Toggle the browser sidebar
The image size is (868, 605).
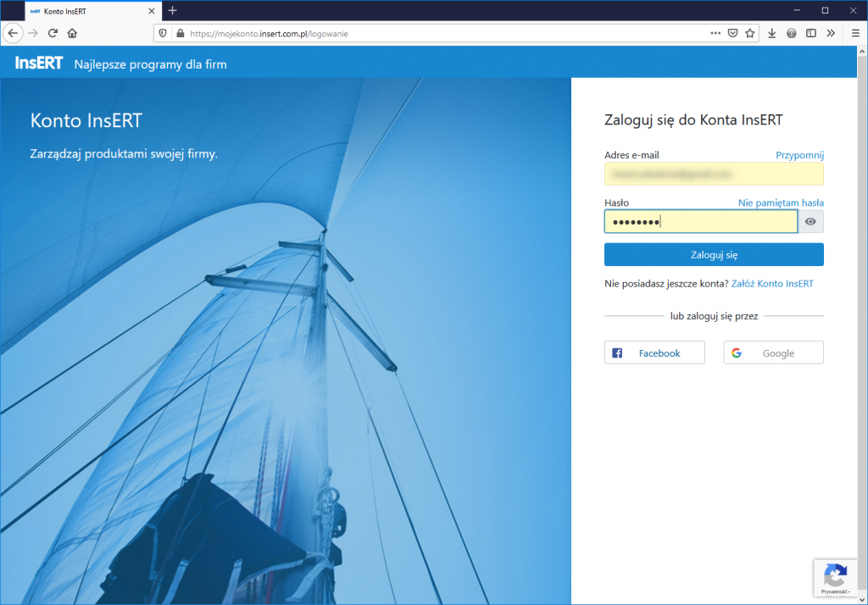point(811,33)
